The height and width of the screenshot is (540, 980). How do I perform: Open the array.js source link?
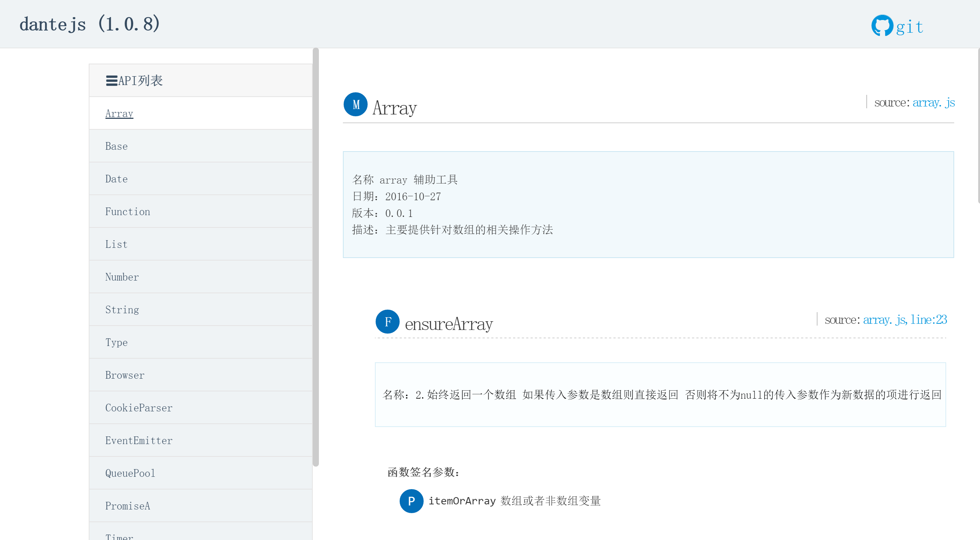[x=933, y=102]
